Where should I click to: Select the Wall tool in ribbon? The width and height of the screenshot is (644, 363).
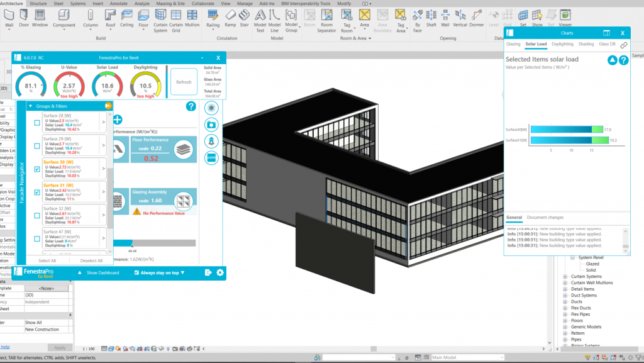[9, 19]
